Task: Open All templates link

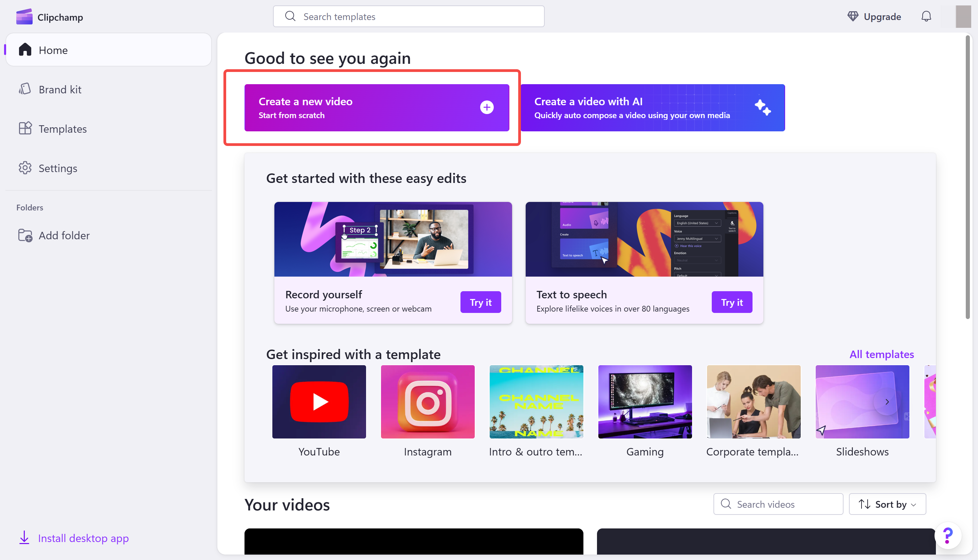Action: click(882, 354)
